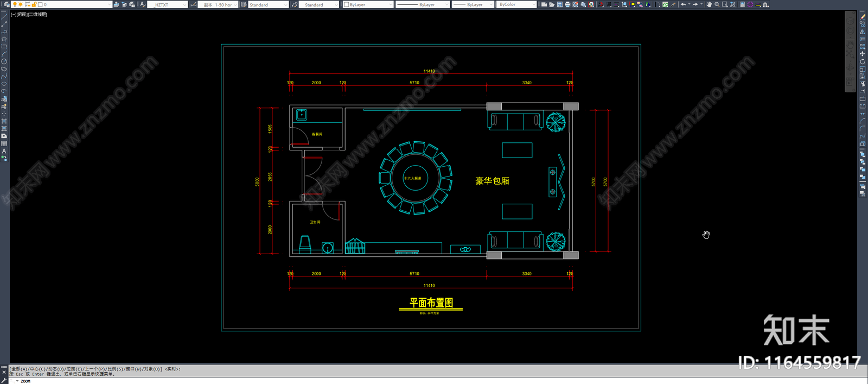The height and width of the screenshot is (384, 868).
Task: Open the Table tool in left toolbar
Action: (x=4, y=143)
